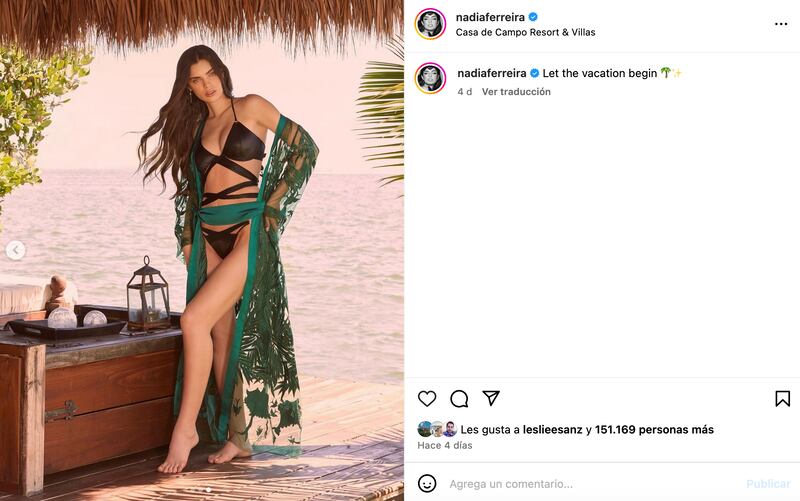View the 151.169 personas más likes list
800x501 pixels.
[654, 430]
